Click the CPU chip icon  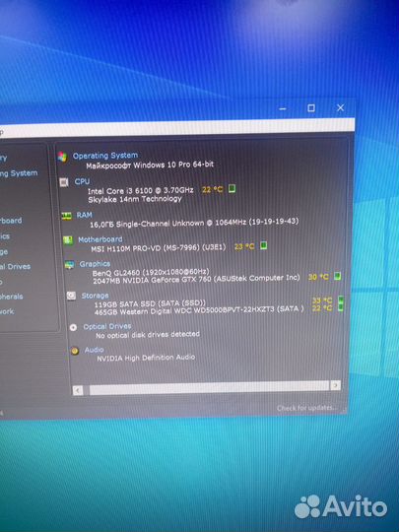tap(64, 182)
